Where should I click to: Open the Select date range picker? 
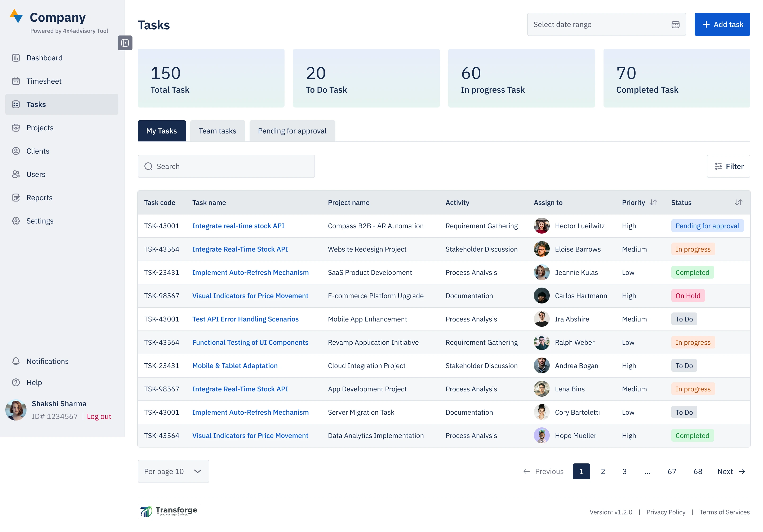(x=595, y=24)
